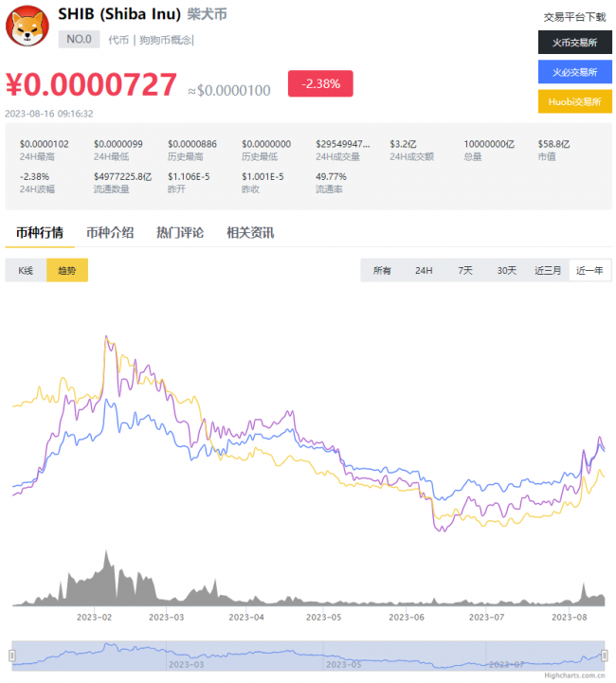
Task: Show 所有 time range
Action: coord(382,271)
